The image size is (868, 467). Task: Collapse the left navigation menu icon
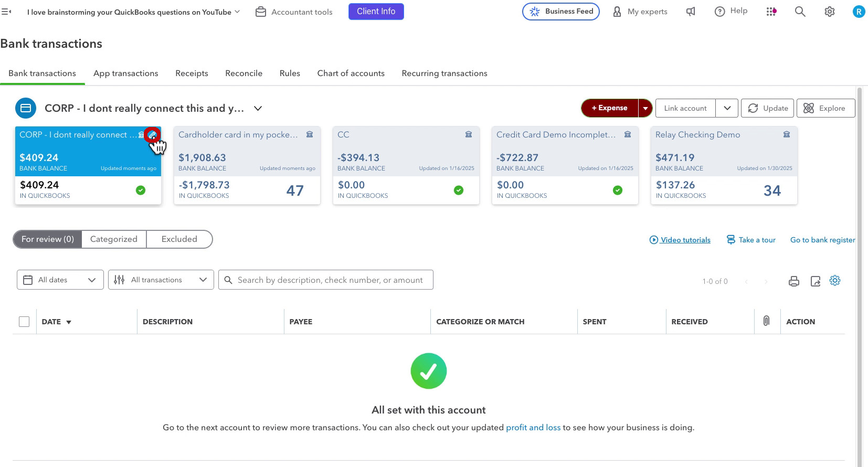6,12
